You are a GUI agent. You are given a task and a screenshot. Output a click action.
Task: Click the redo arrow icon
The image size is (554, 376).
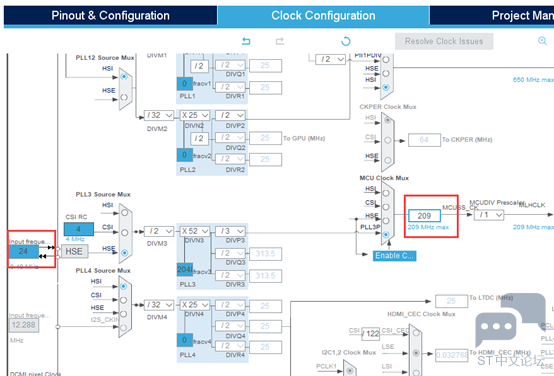tap(280, 41)
